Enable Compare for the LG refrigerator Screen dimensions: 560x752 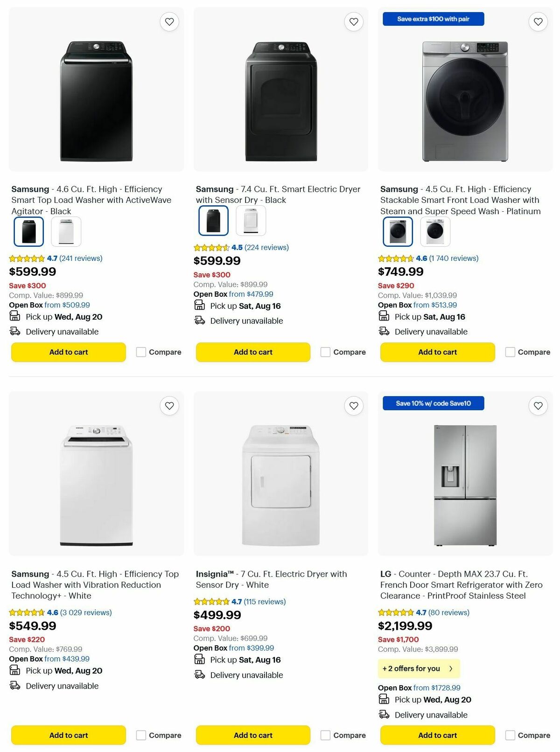(x=510, y=735)
